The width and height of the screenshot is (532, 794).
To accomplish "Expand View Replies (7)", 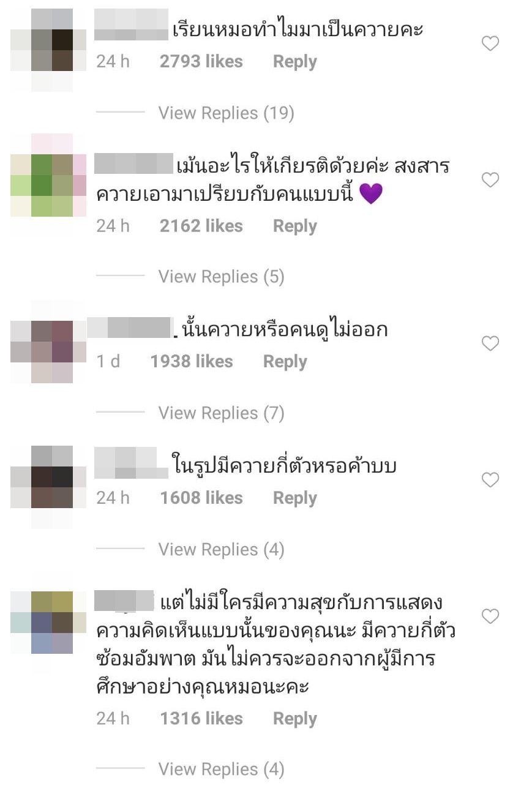I will 221,413.
